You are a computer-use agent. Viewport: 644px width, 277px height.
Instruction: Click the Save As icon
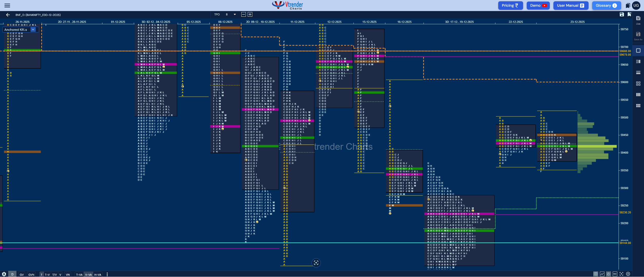pyautogui.click(x=638, y=36)
